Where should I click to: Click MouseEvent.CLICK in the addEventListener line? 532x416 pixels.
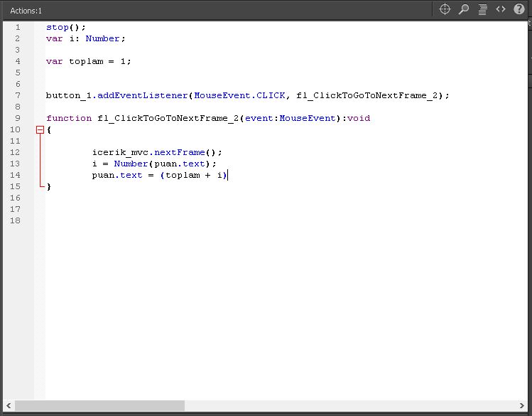pos(239,95)
